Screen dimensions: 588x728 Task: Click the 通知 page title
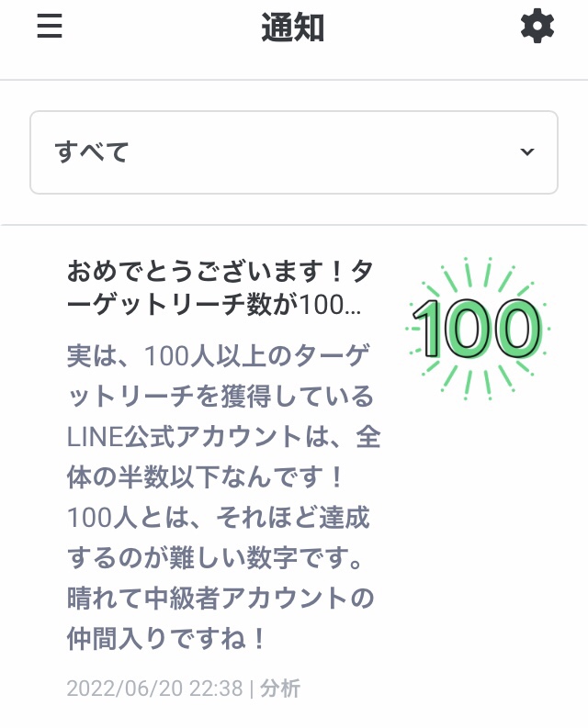[293, 28]
